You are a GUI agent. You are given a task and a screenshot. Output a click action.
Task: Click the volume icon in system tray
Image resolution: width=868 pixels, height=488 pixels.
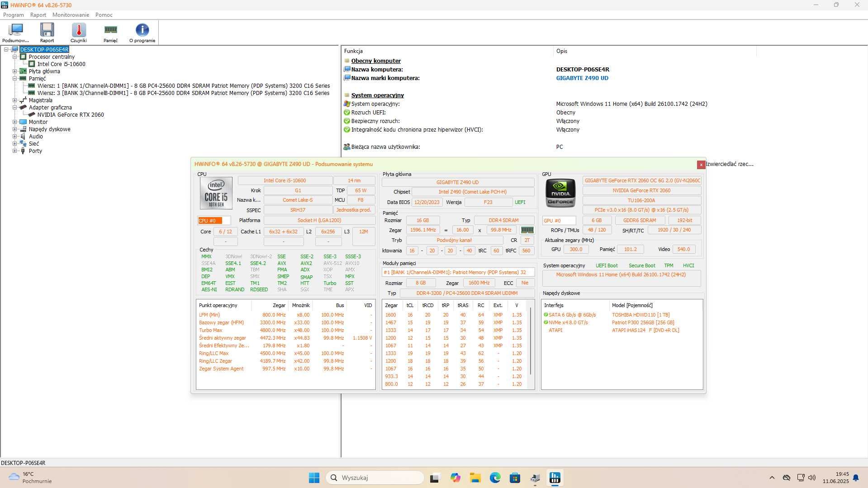pyautogui.click(x=812, y=478)
